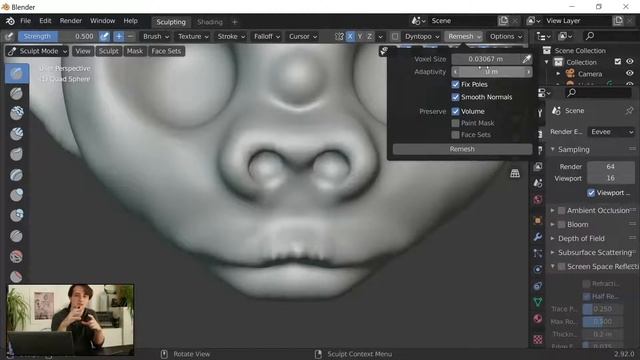The width and height of the screenshot is (640, 360).
Task: Toggle perspective/orthographic grid icon in viewport
Action: click(x=515, y=173)
